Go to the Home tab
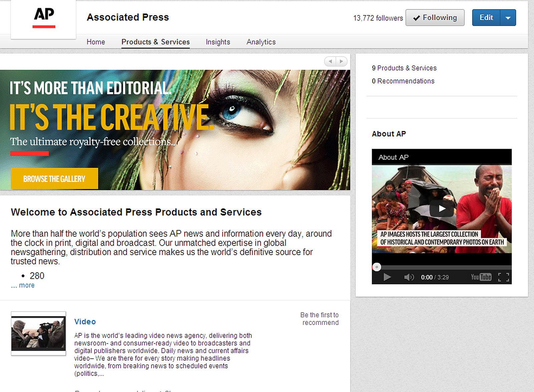534x392 pixels. tap(96, 42)
